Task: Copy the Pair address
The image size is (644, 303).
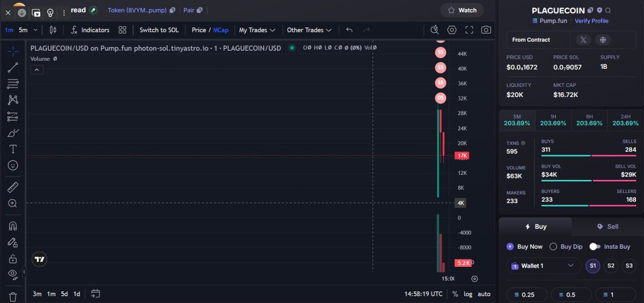Action: tap(200, 10)
